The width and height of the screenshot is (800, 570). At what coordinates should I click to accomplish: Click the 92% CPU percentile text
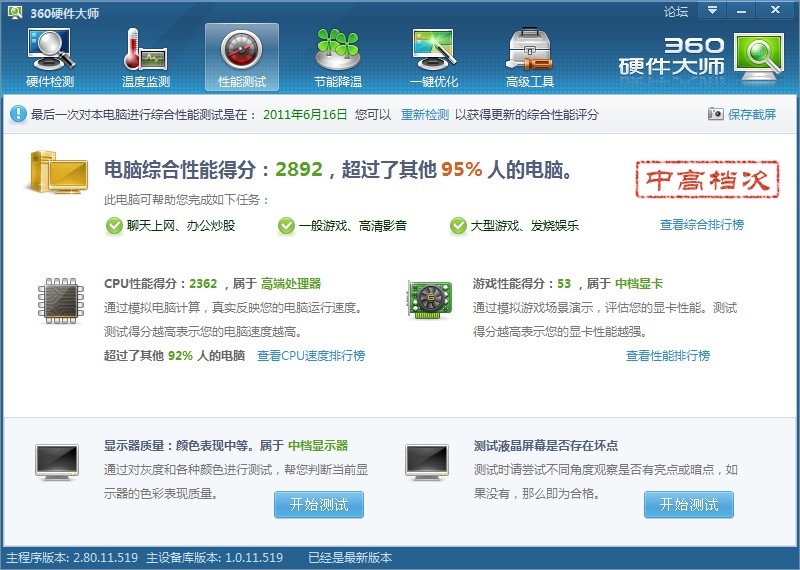pos(180,356)
